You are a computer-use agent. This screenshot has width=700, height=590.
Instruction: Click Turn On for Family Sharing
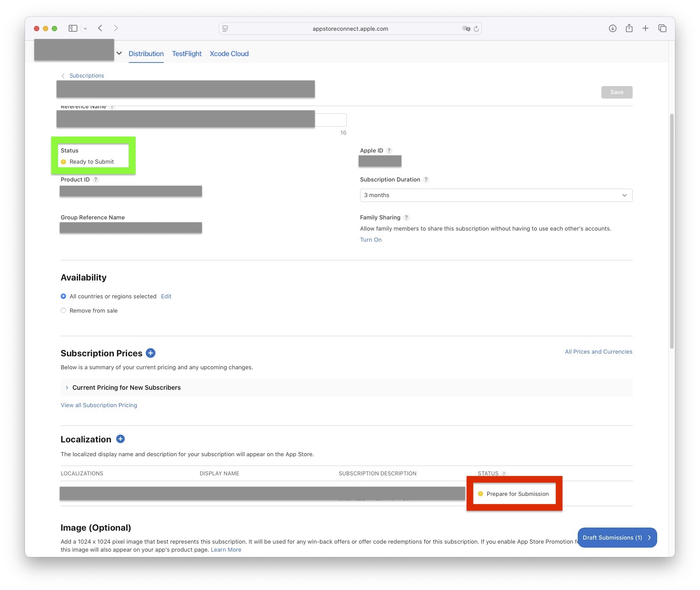[x=370, y=240]
